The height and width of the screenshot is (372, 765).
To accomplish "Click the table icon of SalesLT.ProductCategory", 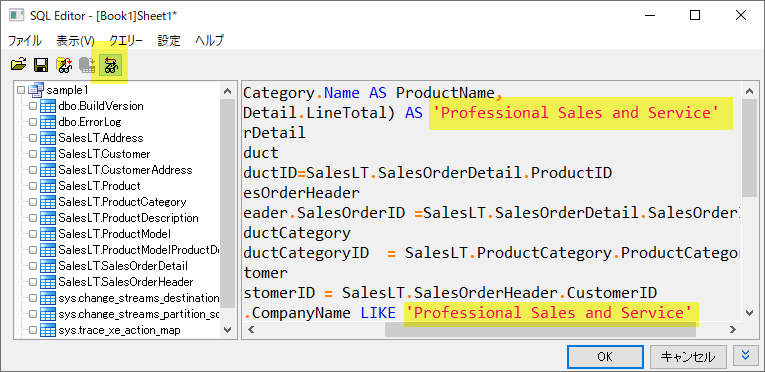I will point(48,202).
